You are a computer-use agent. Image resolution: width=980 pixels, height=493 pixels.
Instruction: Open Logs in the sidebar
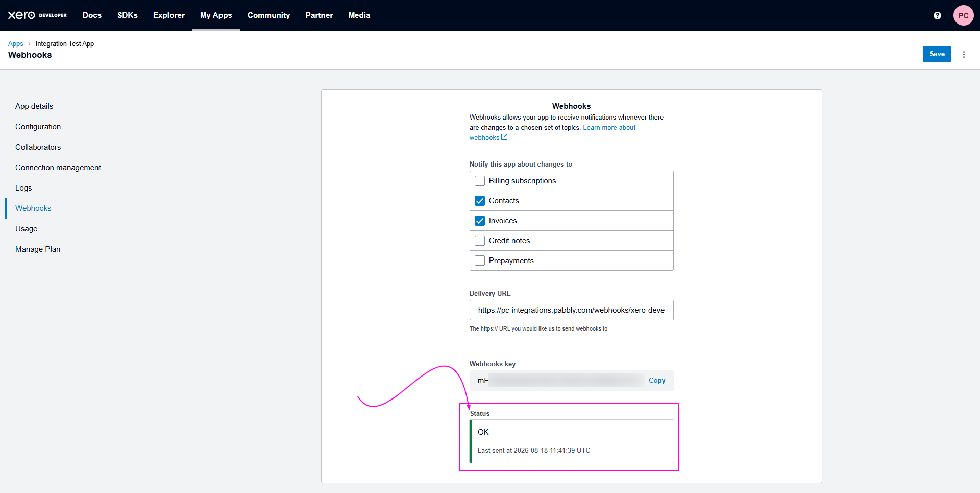pos(23,188)
